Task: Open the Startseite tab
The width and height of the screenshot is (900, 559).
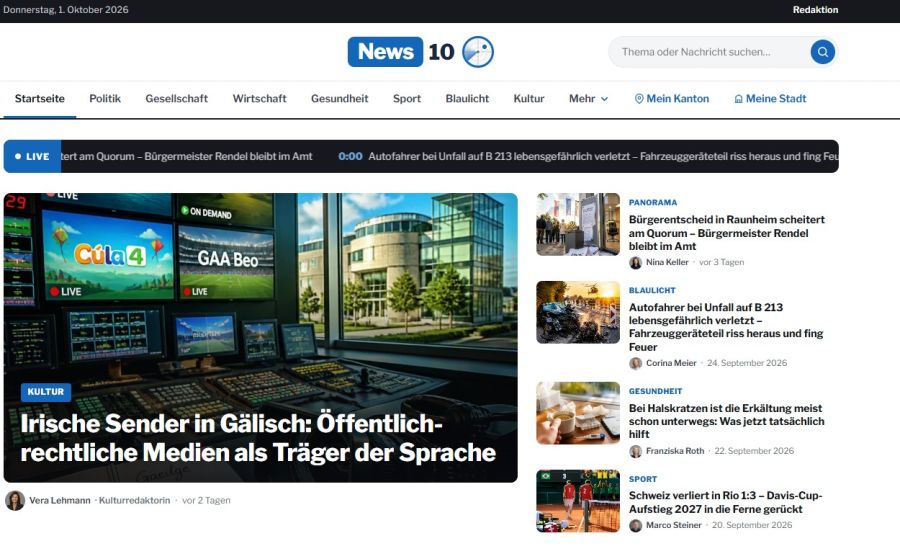Action: (40, 99)
